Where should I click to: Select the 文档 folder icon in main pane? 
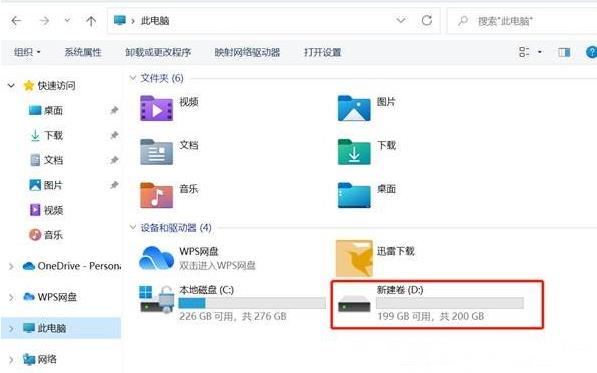tap(156, 152)
